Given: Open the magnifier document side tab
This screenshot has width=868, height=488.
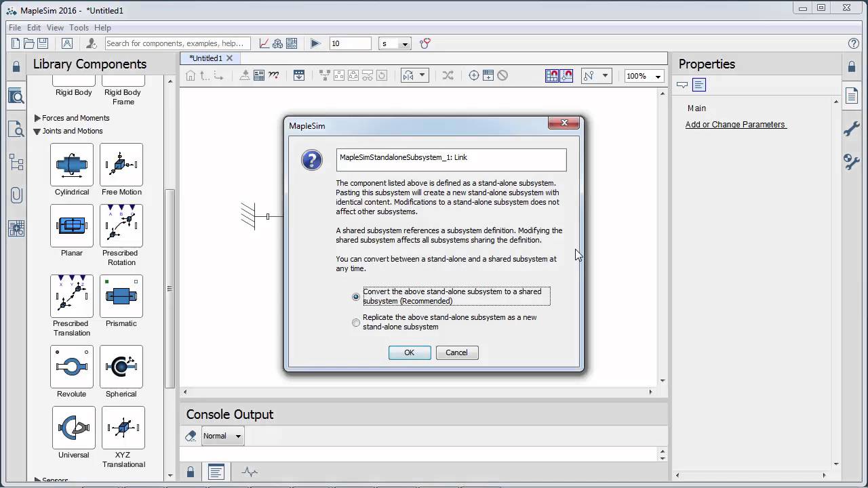Looking at the screenshot, I should pyautogui.click(x=16, y=129).
